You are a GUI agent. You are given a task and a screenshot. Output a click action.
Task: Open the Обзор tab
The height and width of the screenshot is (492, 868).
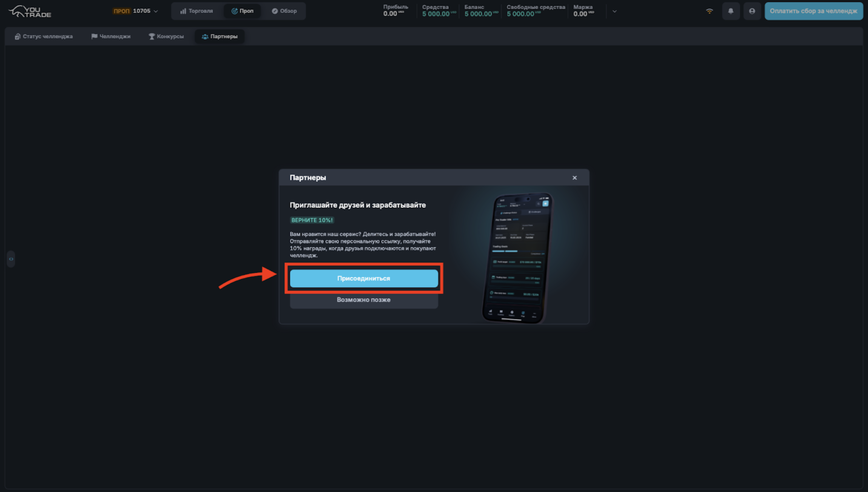pyautogui.click(x=284, y=11)
